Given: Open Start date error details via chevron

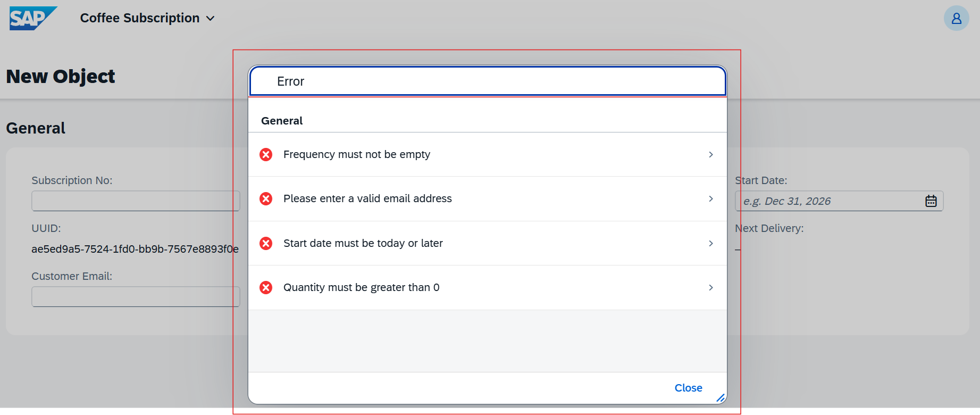Looking at the screenshot, I should 711,244.
